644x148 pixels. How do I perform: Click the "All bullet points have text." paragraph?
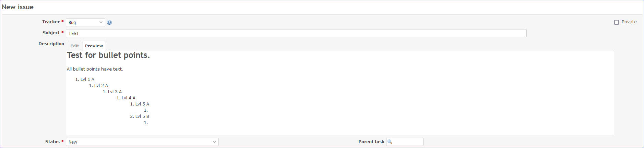(x=95, y=69)
